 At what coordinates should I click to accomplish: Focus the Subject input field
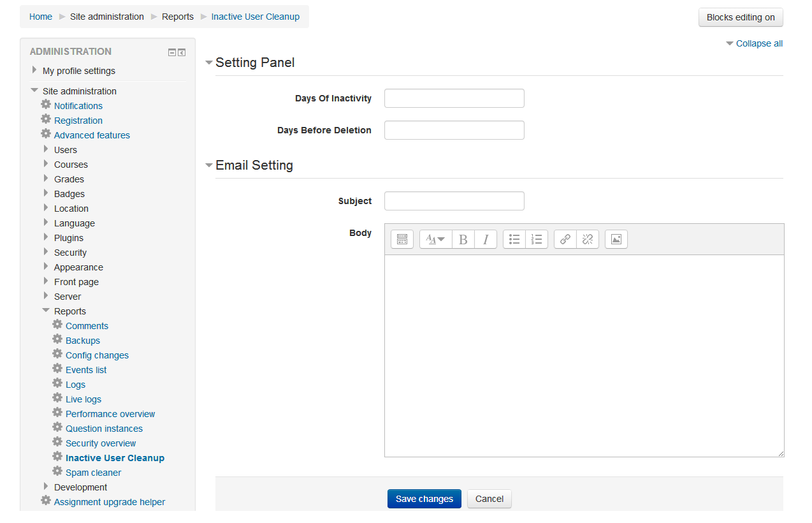(x=454, y=201)
